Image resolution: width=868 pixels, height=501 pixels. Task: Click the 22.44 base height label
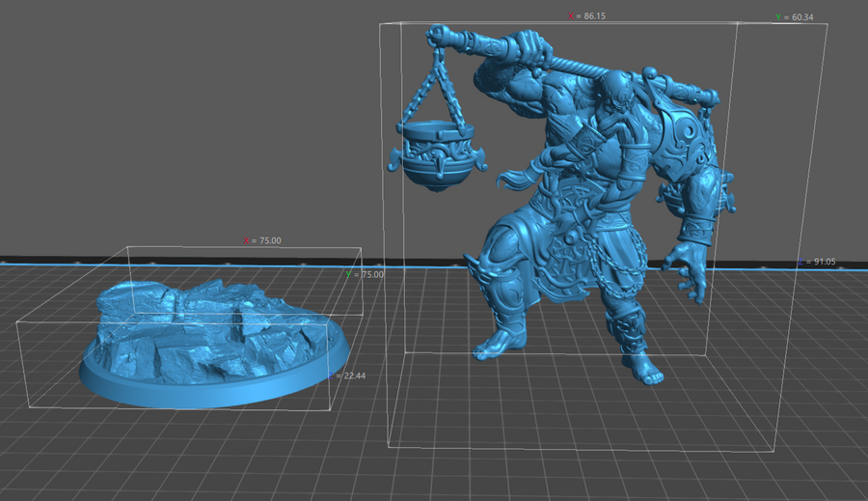point(352,376)
